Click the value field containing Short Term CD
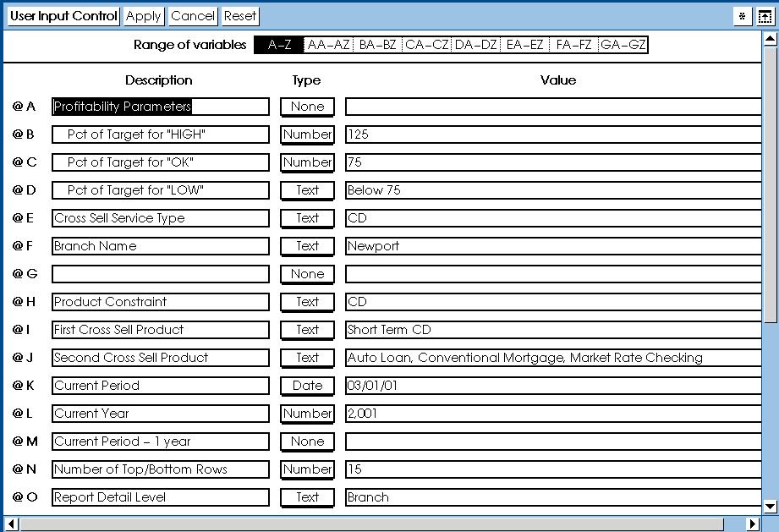Screen dimensions: 779x532 tap(553, 330)
